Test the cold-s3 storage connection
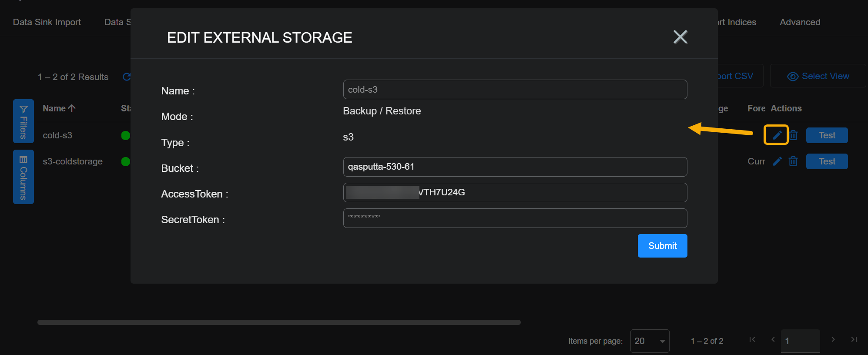The image size is (868, 355). click(827, 135)
